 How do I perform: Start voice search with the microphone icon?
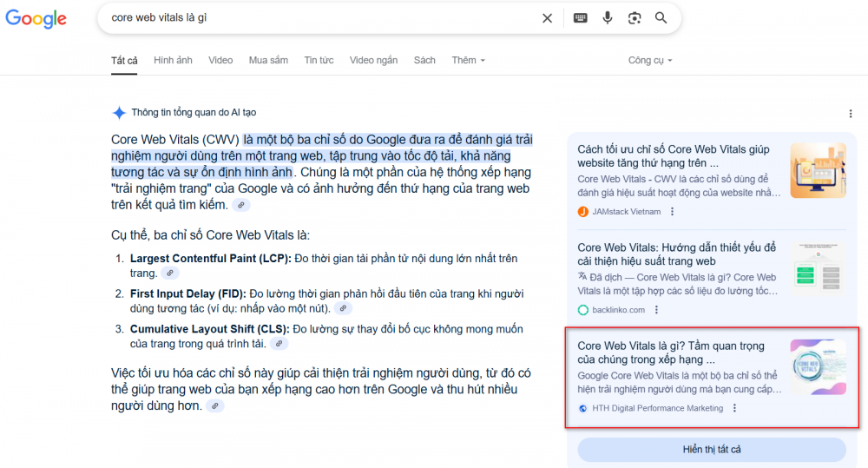click(x=608, y=18)
